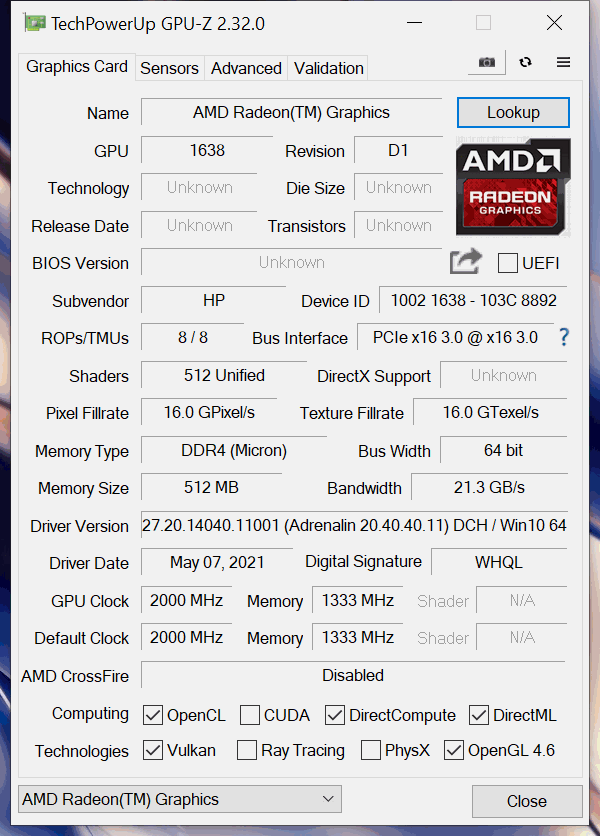
Task: Click the Device ID field
Action: click(x=473, y=300)
